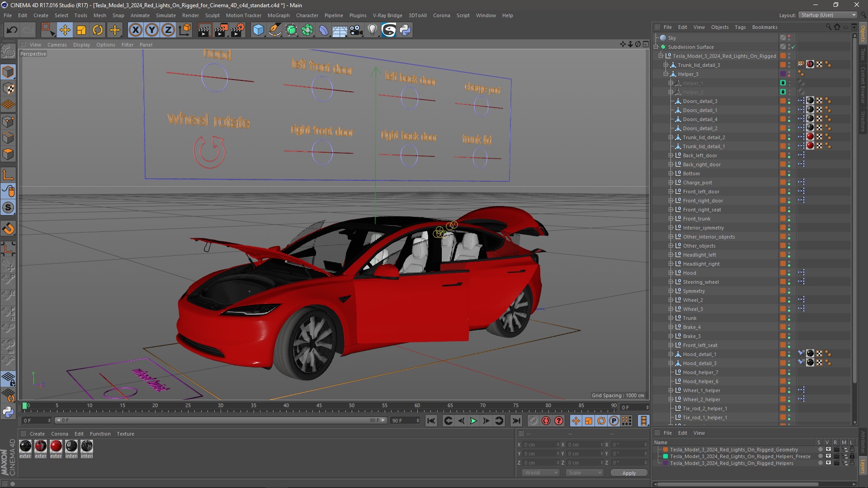Viewport: 868px width, 488px height.
Task: Toggle Autokeying button
Action: 546,421
